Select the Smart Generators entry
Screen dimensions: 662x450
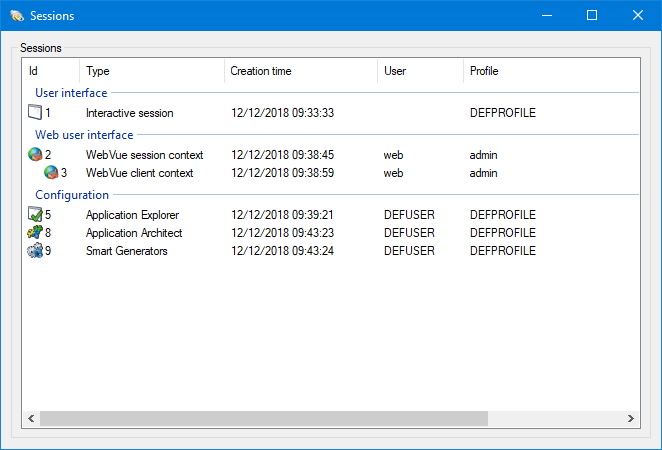click(x=127, y=251)
